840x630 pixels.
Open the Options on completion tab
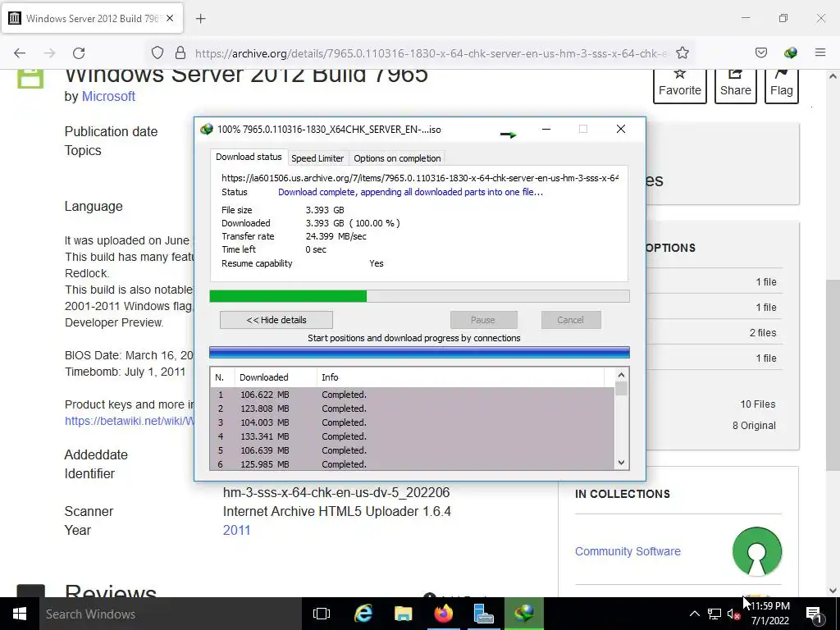coord(397,158)
